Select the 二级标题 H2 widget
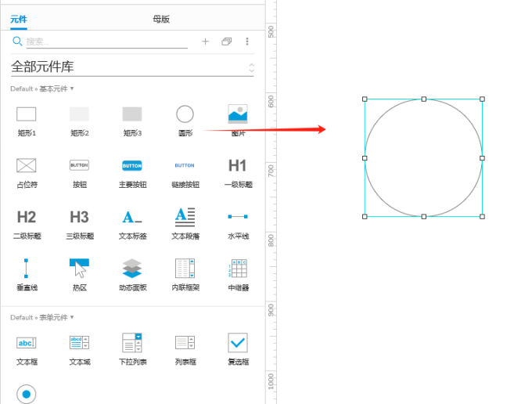 (x=27, y=225)
